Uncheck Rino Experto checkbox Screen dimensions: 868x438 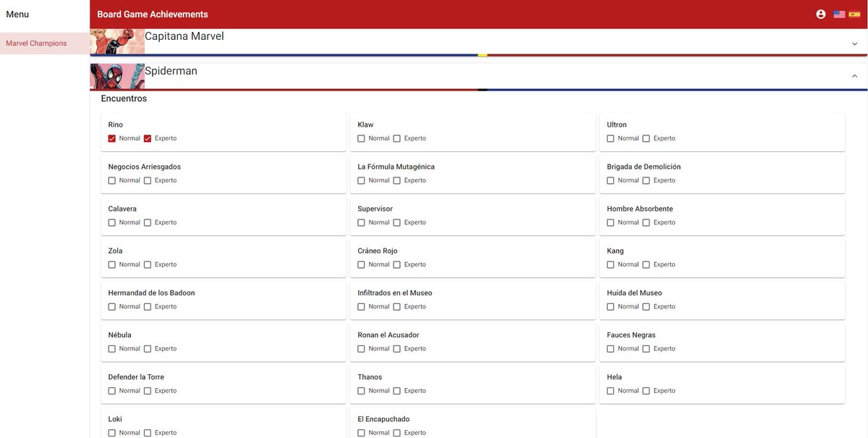[148, 138]
